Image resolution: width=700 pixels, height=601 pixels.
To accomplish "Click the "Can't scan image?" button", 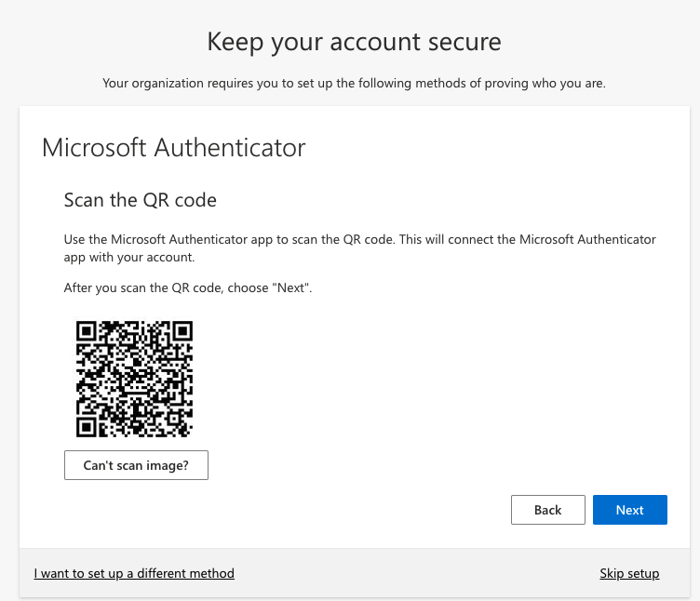I will tap(136, 465).
